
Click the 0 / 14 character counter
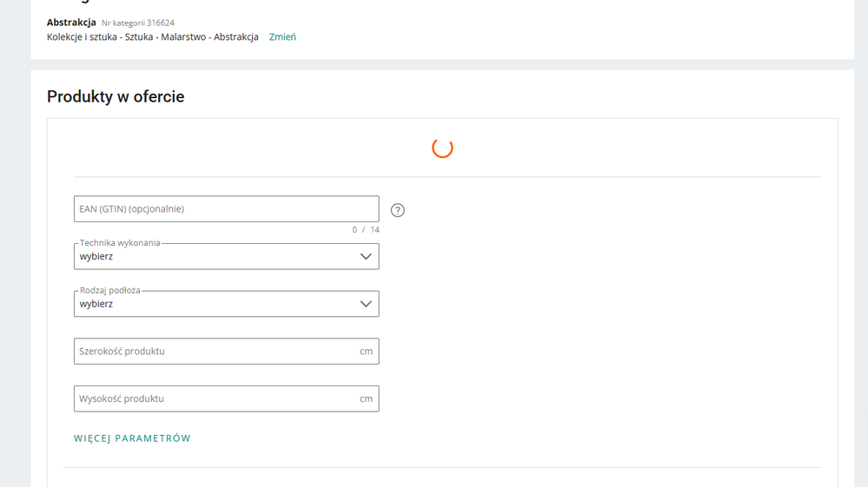pos(366,230)
